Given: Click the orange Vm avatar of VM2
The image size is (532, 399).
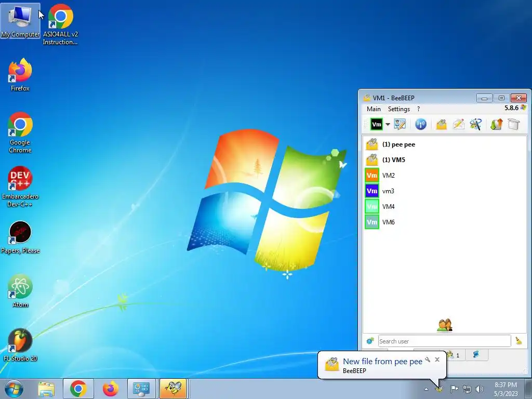Looking at the screenshot, I should [372, 176].
